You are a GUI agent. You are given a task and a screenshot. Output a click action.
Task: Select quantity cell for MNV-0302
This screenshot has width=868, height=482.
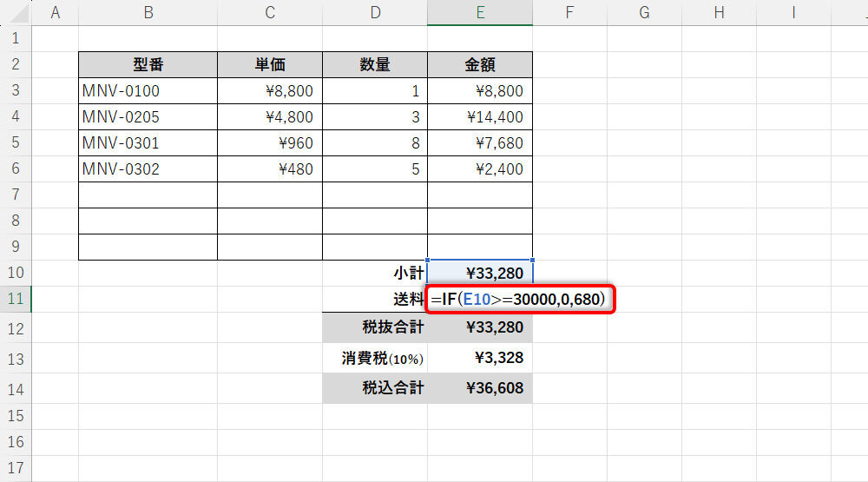point(375,169)
